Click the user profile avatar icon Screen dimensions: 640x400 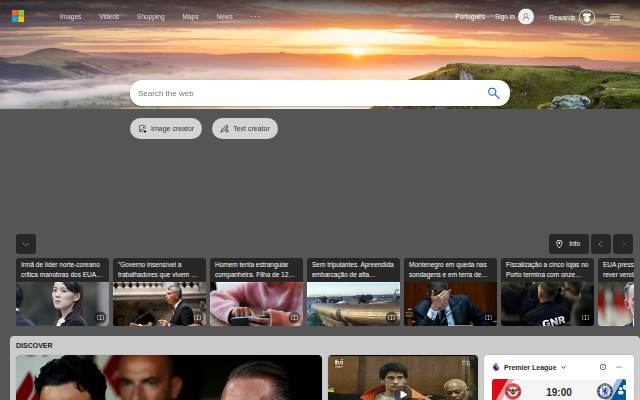[526, 17]
